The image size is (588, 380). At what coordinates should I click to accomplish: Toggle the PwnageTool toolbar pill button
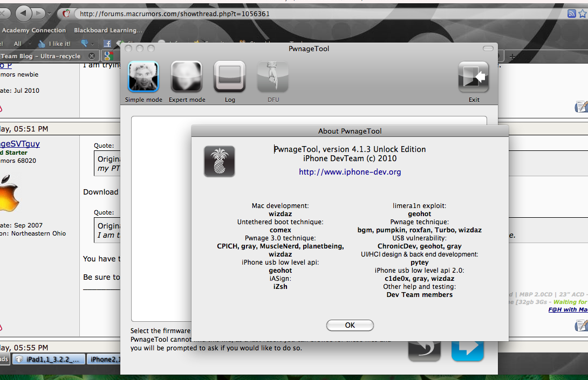point(488,49)
